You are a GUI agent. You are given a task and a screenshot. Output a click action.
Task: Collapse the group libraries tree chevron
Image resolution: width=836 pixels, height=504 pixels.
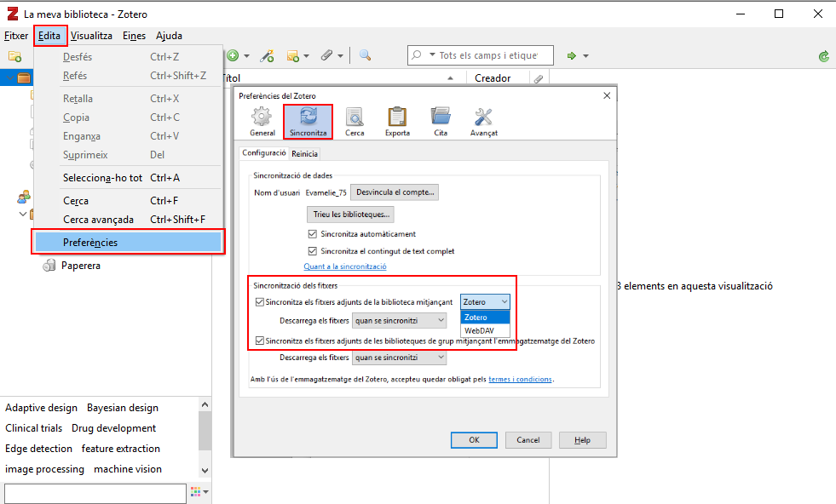click(22, 215)
